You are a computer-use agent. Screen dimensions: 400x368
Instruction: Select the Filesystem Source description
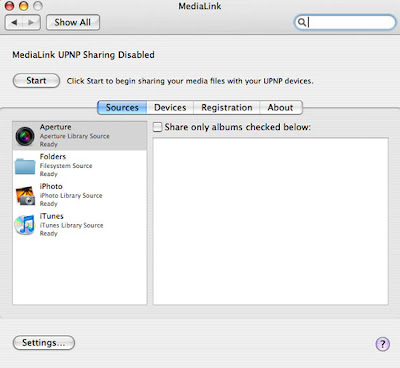coord(66,166)
